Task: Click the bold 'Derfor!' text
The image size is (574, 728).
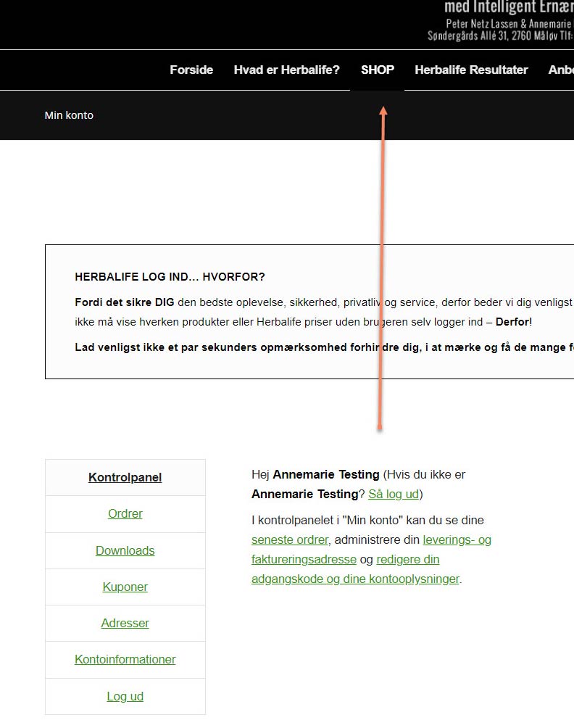Action: (514, 322)
